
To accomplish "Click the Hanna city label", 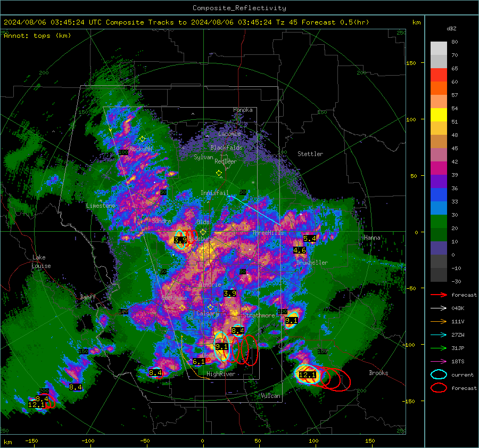I will [372, 238].
